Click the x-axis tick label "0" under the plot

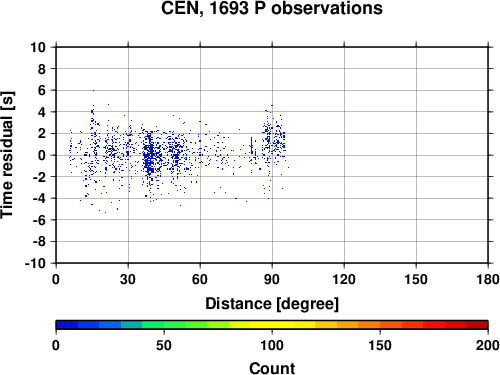pos(56,279)
